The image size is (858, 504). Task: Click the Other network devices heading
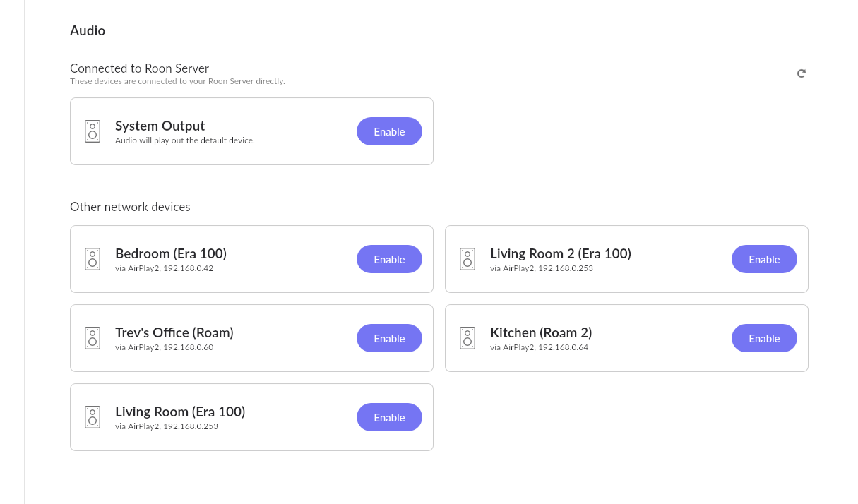(130, 207)
